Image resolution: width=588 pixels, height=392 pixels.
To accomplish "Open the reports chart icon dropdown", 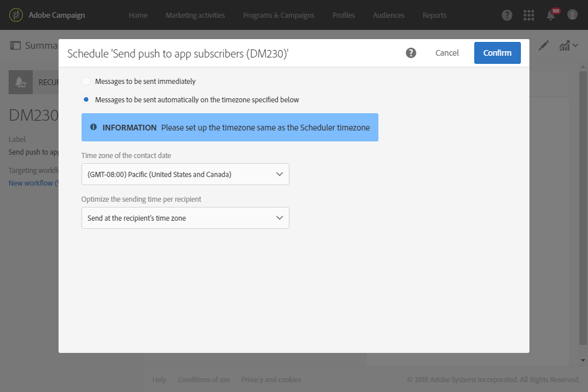I will click(x=568, y=45).
